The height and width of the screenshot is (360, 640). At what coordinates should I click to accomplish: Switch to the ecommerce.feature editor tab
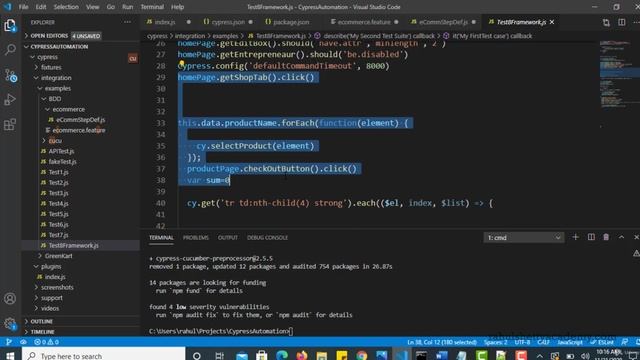(x=364, y=22)
